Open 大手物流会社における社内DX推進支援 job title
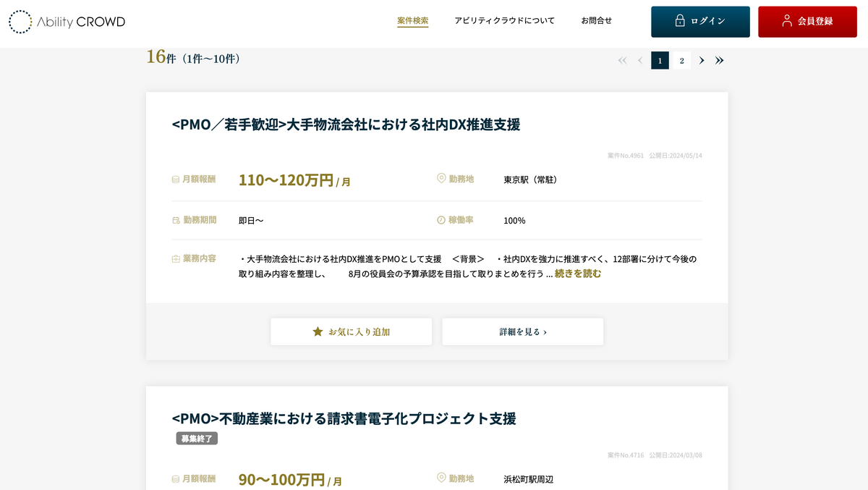This screenshot has height=490, width=868. click(346, 124)
